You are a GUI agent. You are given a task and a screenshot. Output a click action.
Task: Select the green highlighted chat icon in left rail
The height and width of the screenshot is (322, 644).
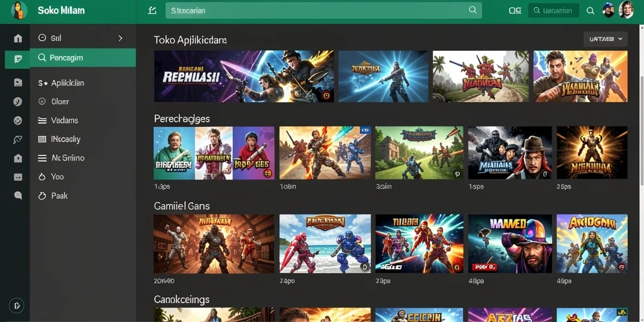point(17,60)
